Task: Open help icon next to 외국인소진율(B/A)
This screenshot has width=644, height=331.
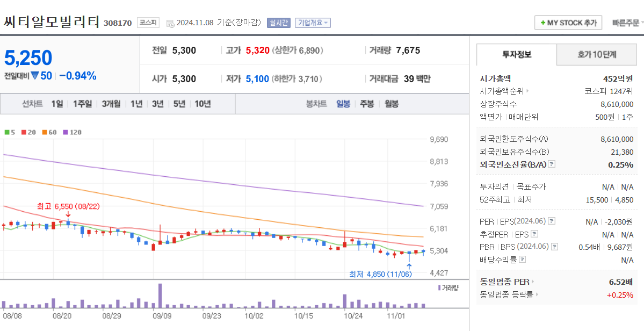Action: click(x=552, y=164)
